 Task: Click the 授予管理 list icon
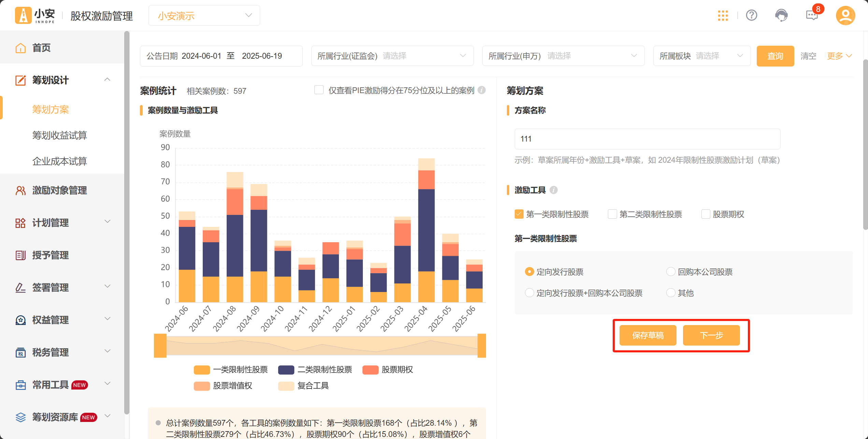(x=20, y=255)
